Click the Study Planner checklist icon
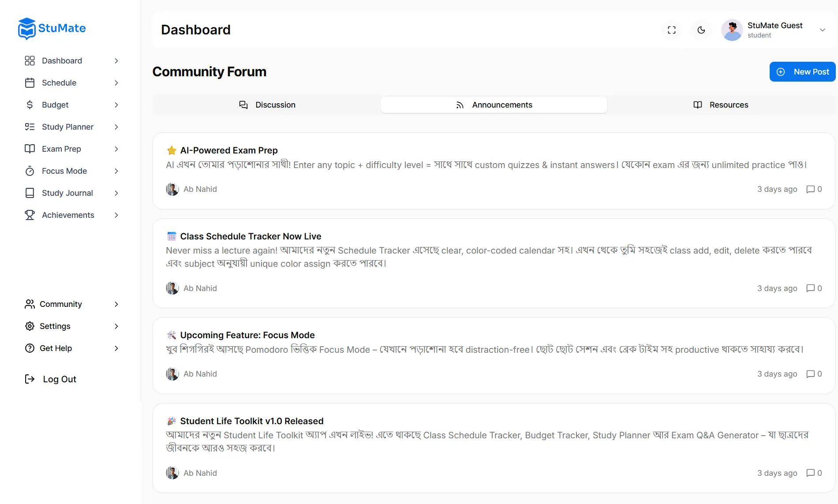 click(x=30, y=127)
